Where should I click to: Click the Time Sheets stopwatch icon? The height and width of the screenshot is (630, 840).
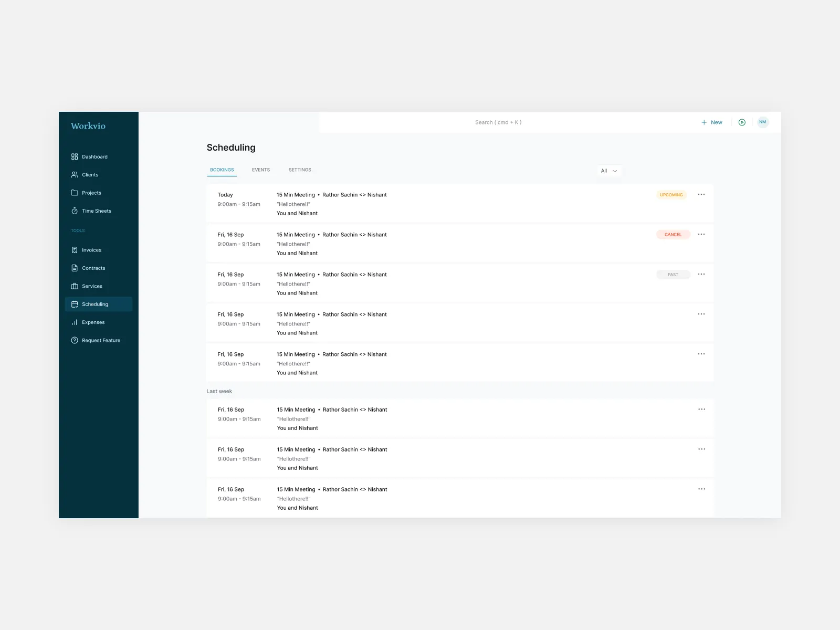[75, 211]
